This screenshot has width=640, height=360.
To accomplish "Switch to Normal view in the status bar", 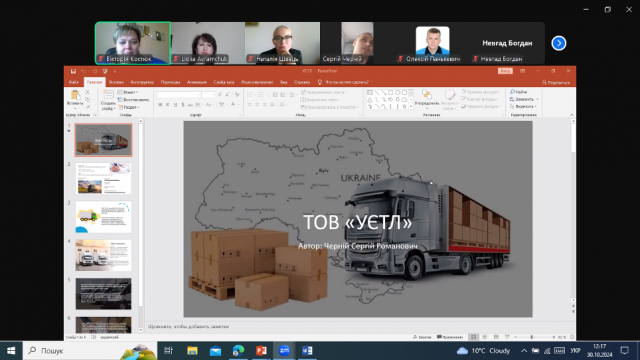I will point(473,337).
